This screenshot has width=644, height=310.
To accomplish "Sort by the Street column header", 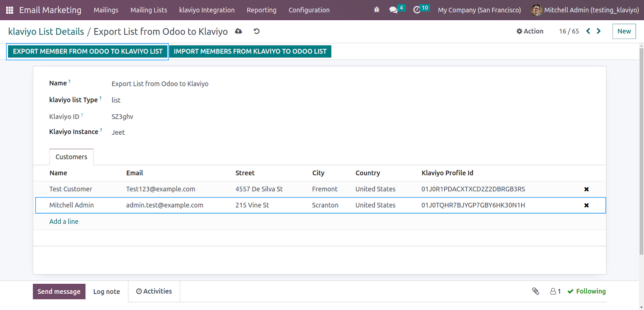I will click(x=245, y=173).
